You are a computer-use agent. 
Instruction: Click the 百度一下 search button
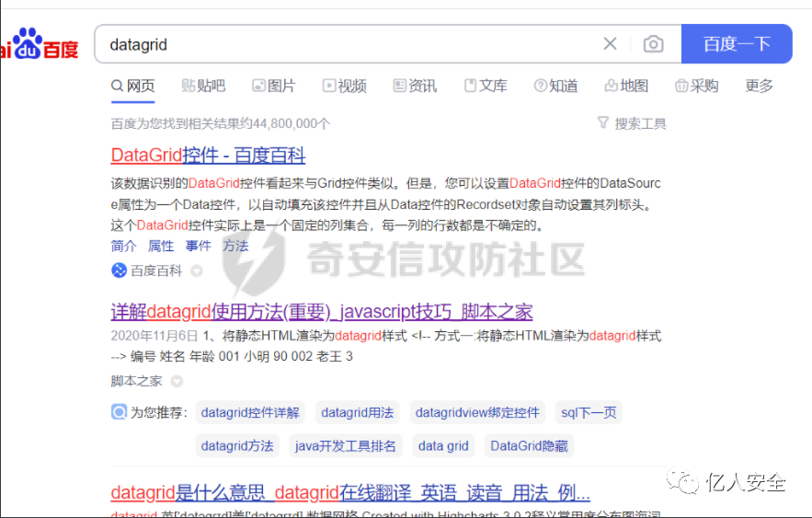[737, 44]
